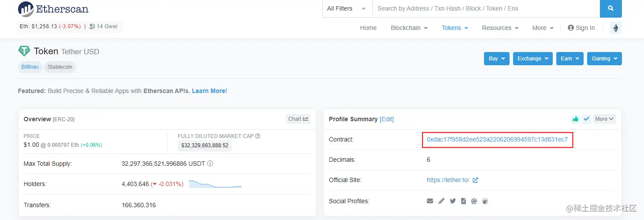Image resolution: width=644 pixels, height=220 pixels.
Task: Open the CoinGecko social icon
Action: point(485,201)
